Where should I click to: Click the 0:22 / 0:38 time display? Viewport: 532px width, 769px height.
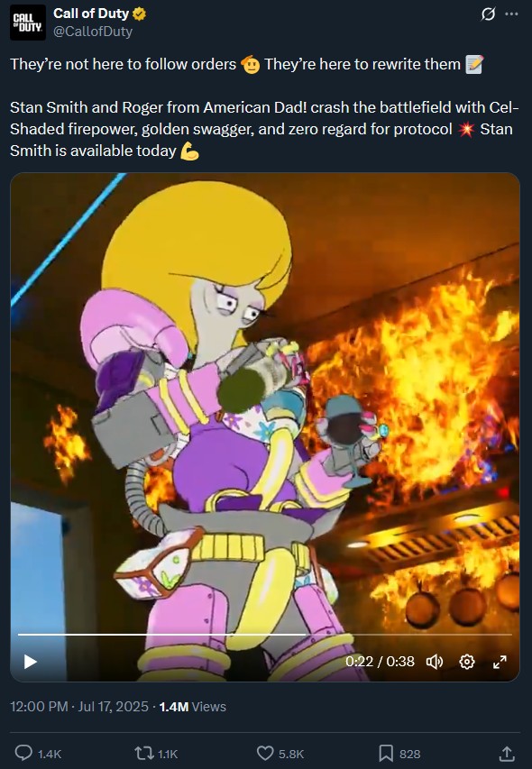380,662
